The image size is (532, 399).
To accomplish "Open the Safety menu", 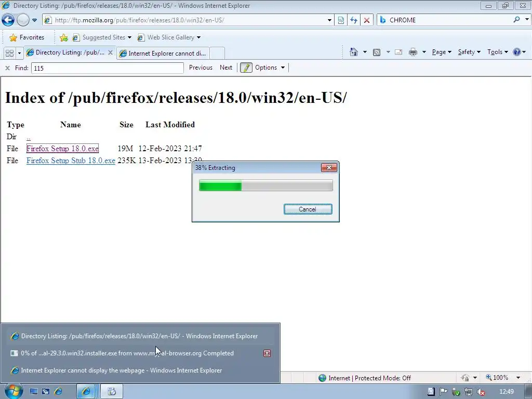I will point(469,52).
